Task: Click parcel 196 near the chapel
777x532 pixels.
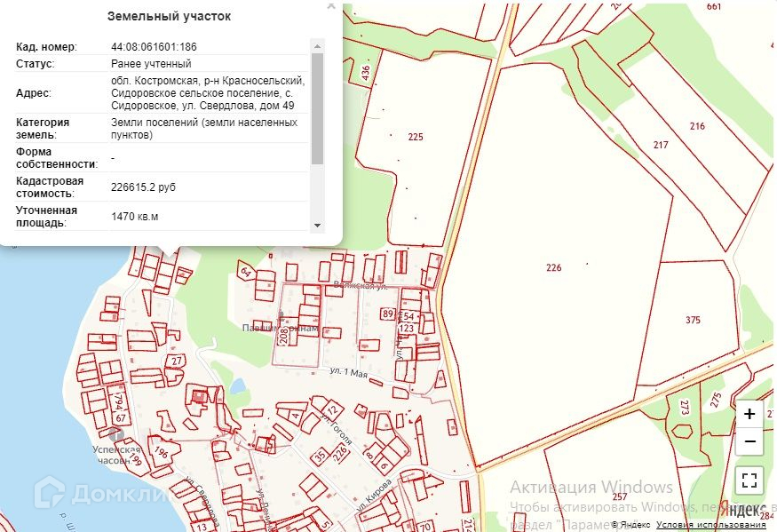Action: (x=161, y=452)
